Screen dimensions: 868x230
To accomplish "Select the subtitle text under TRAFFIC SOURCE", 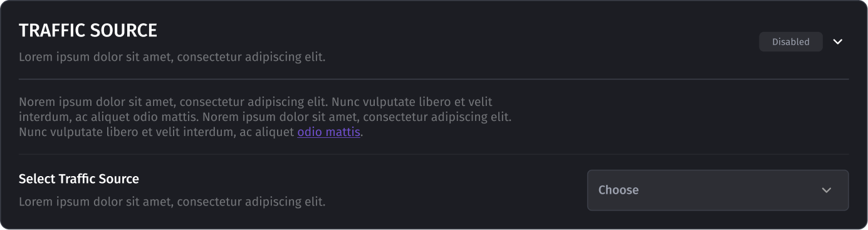I will 172,57.
